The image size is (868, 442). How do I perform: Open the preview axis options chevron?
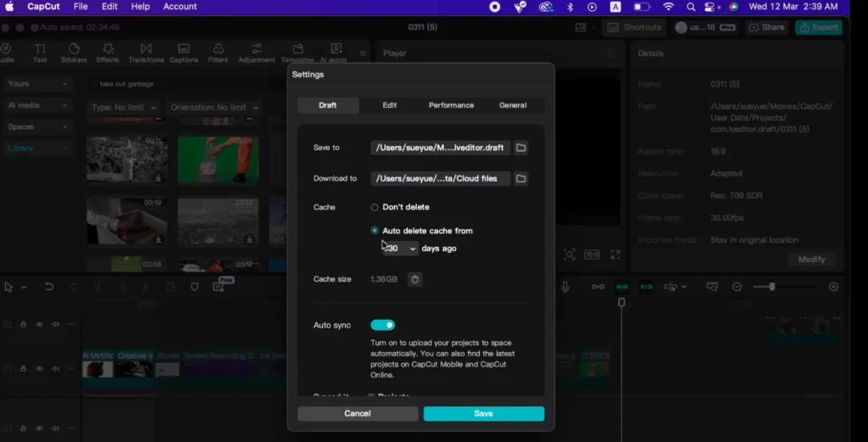(x=684, y=287)
